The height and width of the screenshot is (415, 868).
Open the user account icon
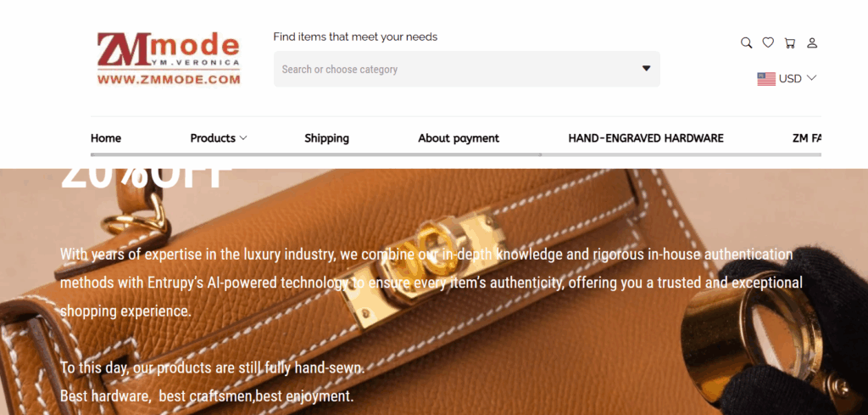[x=812, y=42]
